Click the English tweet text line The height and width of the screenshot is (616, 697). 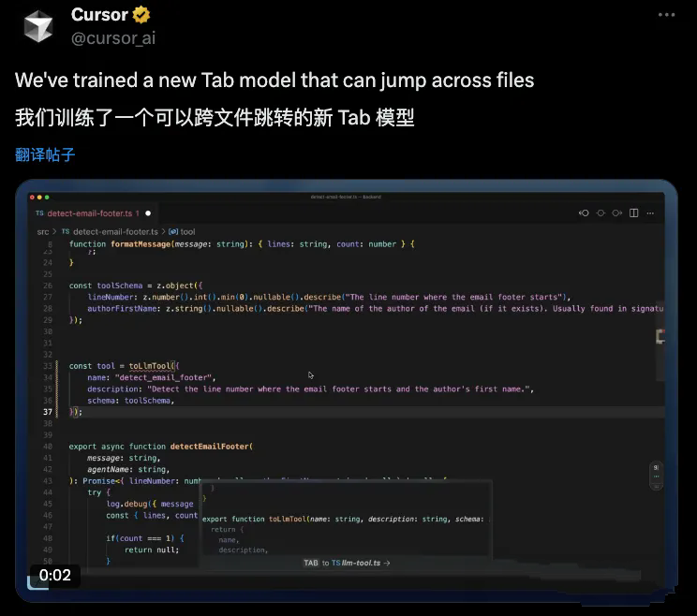point(274,81)
